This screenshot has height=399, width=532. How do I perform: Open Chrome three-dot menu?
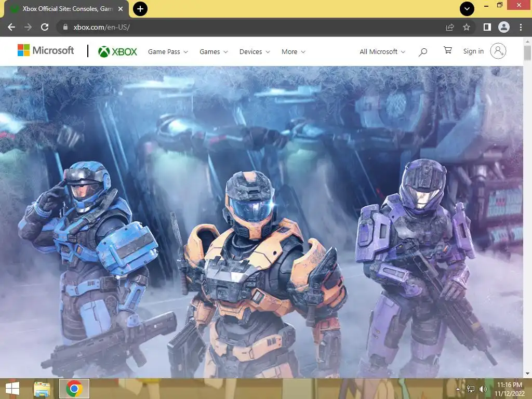(x=521, y=27)
